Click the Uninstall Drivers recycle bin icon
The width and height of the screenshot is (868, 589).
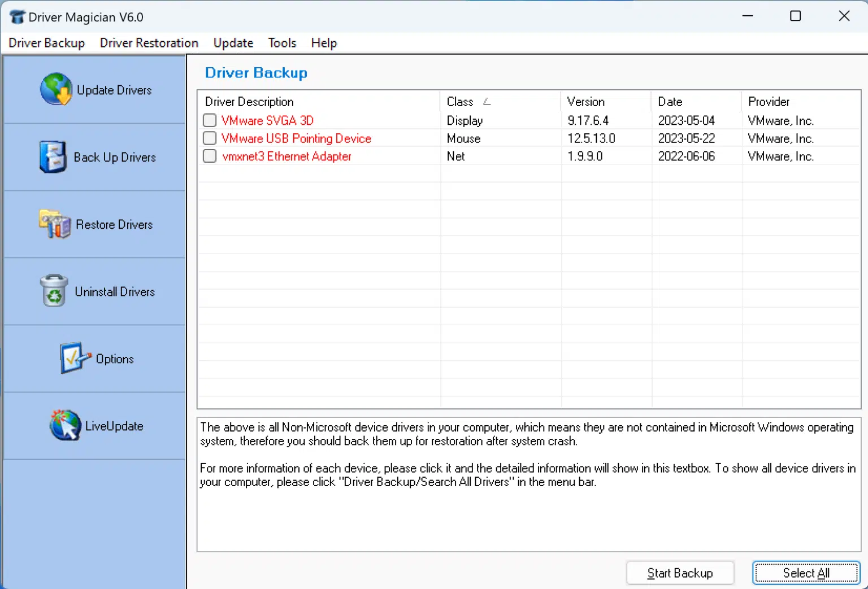click(54, 291)
